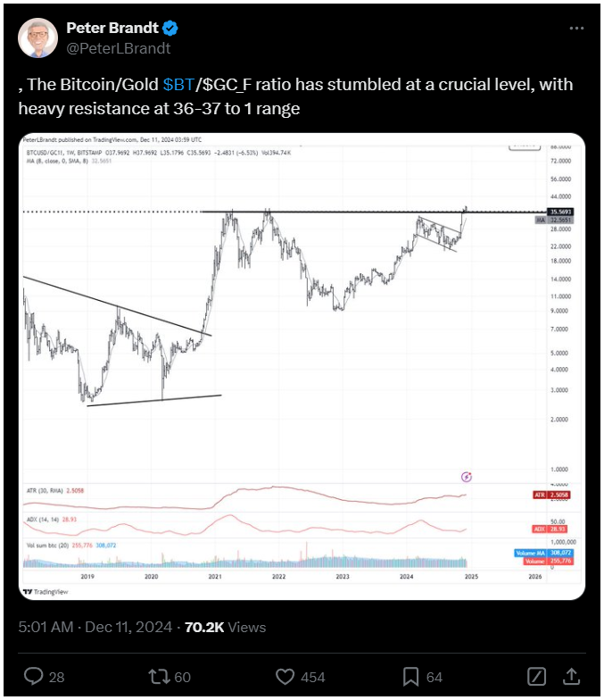Click the blue verified checkmark badge
Image resolution: width=604 pixels, height=700 pixels.
point(170,29)
